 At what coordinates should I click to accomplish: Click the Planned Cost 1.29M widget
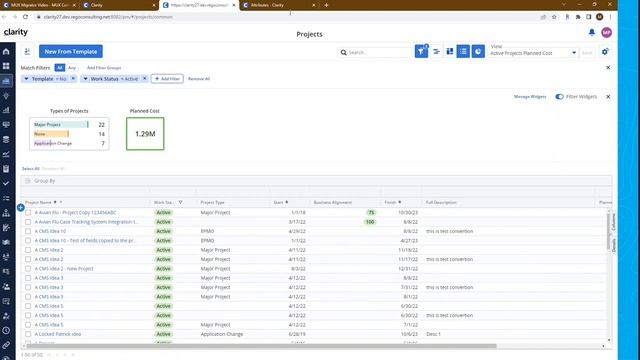145,134
